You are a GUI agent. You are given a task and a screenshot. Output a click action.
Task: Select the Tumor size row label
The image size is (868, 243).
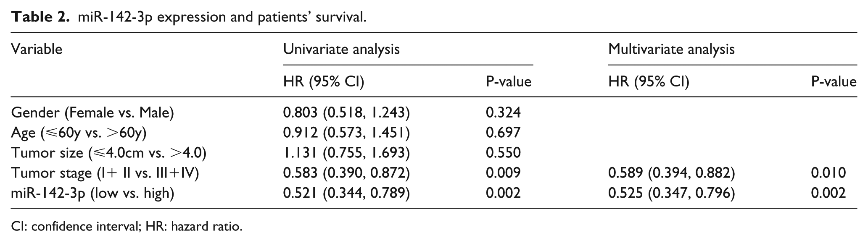(109, 153)
